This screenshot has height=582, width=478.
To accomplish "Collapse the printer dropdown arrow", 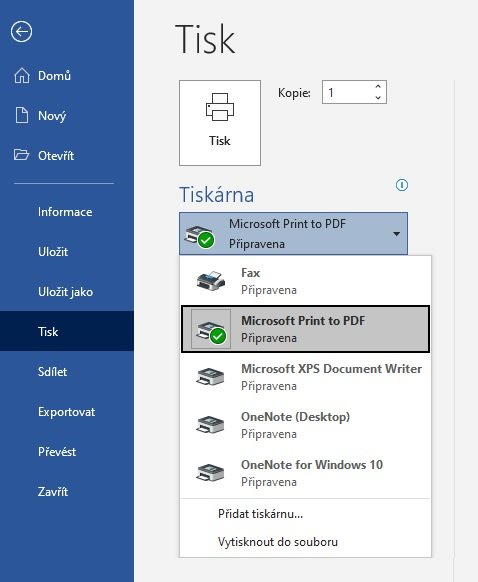I will tap(396, 234).
